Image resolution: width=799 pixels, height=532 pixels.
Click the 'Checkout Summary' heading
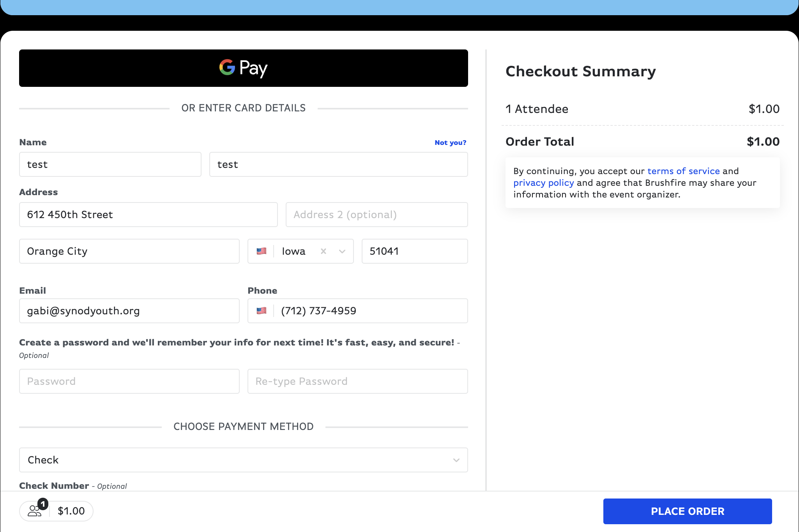coord(581,71)
